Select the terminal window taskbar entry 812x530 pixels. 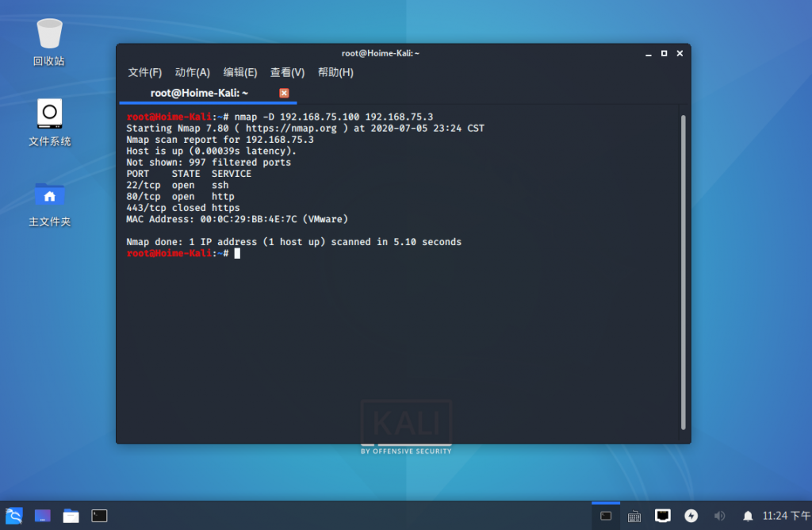(605, 516)
